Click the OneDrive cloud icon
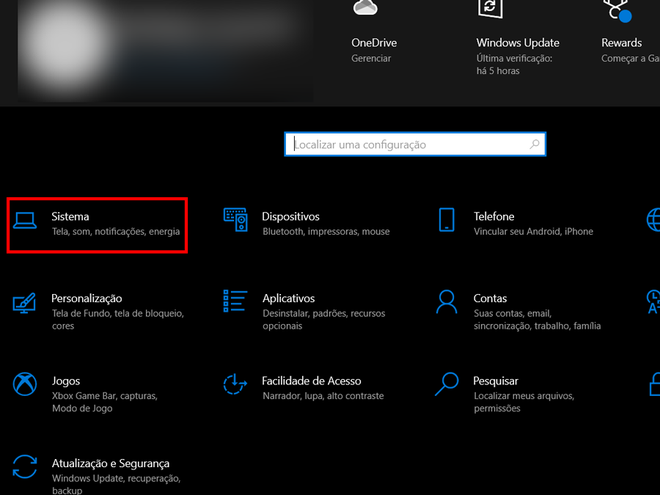Image resolution: width=660 pixels, height=495 pixels. [x=365, y=7]
